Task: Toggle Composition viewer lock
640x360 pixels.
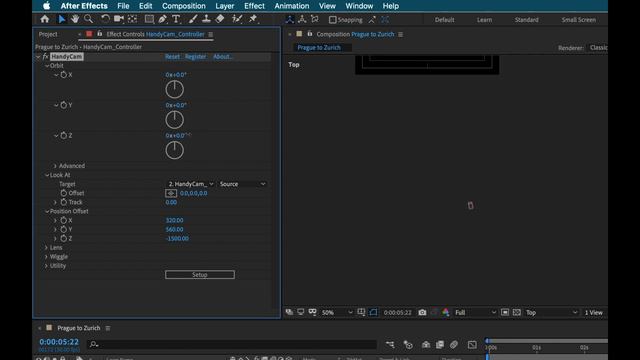Action: pos(310,34)
